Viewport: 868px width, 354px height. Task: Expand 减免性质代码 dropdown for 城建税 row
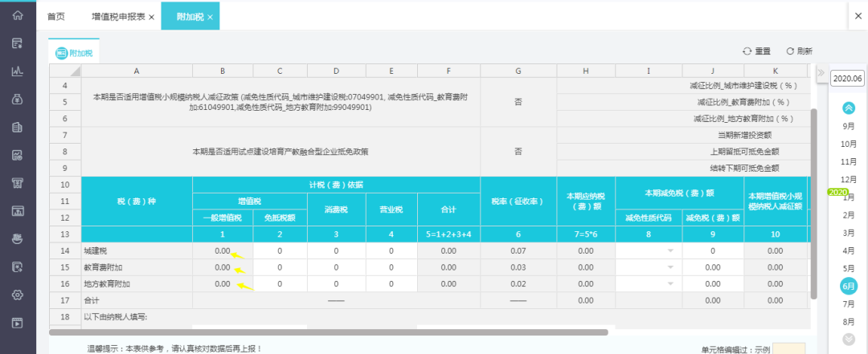[x=669, y=251]
